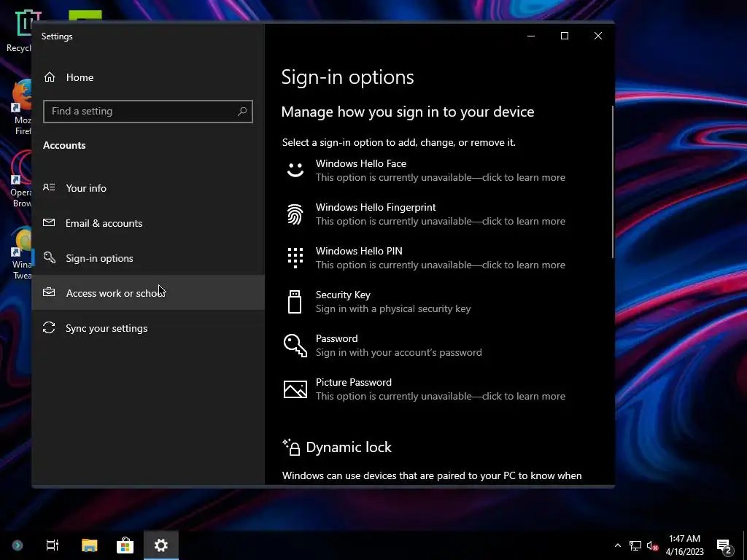747x560 pixels.
Task: Expand Security Key option
Action: (x=438, y=302)
